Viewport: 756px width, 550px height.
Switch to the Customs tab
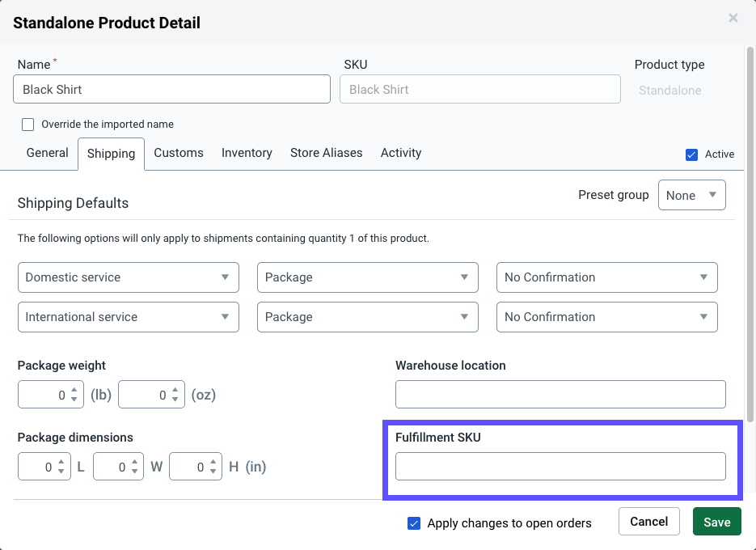pos(178,153)
